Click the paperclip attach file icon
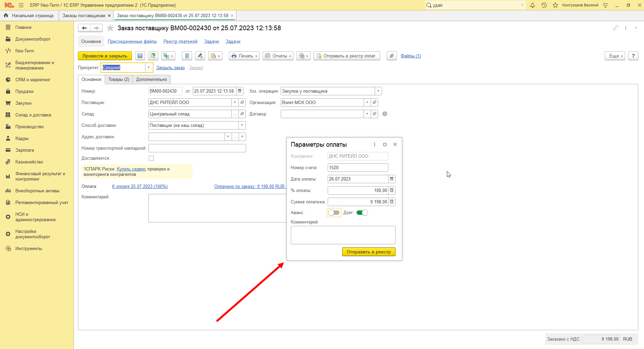This screenshot has height=349, width=644. point(392,56)
